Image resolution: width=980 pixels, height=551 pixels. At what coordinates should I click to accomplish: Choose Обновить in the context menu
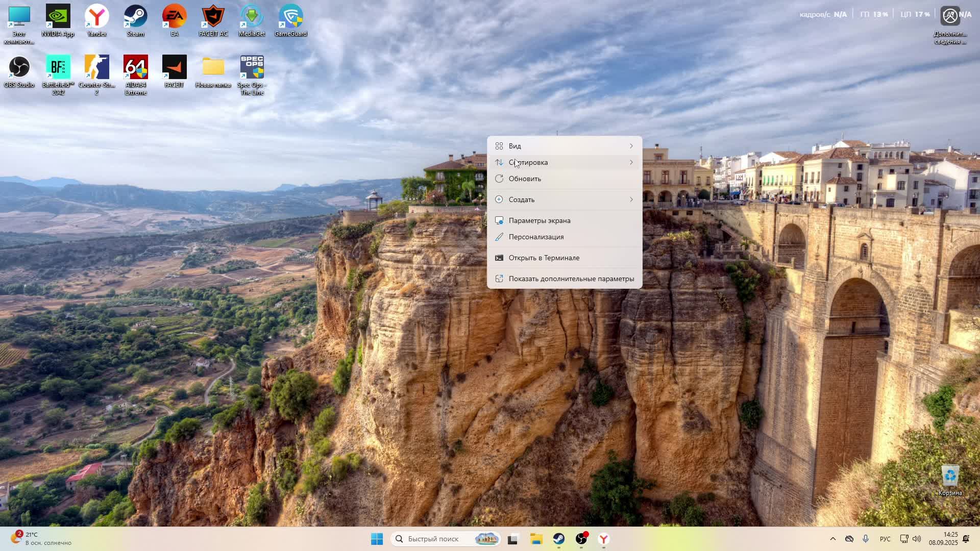tap(525, 179)
